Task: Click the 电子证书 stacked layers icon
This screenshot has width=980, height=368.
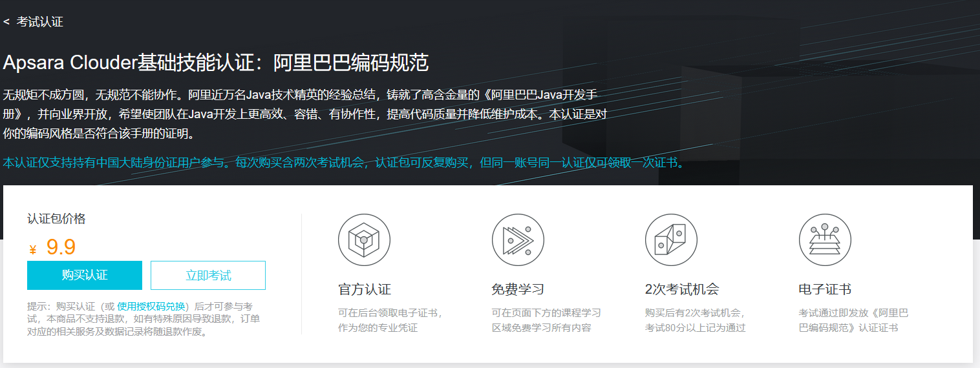Action: point(825,240)
